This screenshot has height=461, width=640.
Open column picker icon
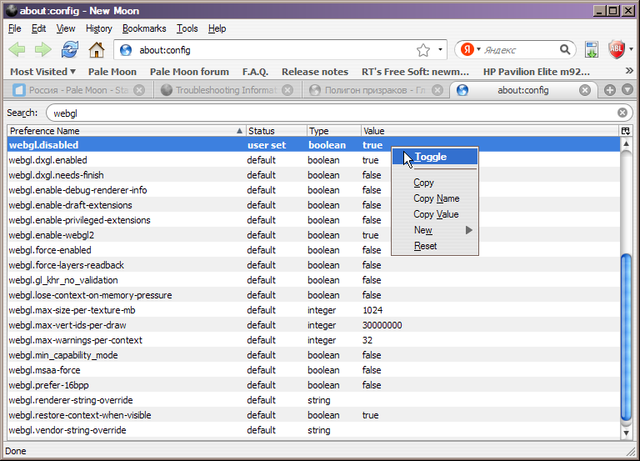625,131
